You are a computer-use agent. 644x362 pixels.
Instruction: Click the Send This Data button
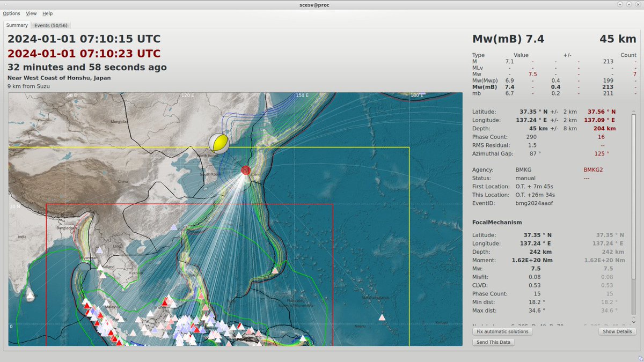pyautogui.click(x=494, y=342)
